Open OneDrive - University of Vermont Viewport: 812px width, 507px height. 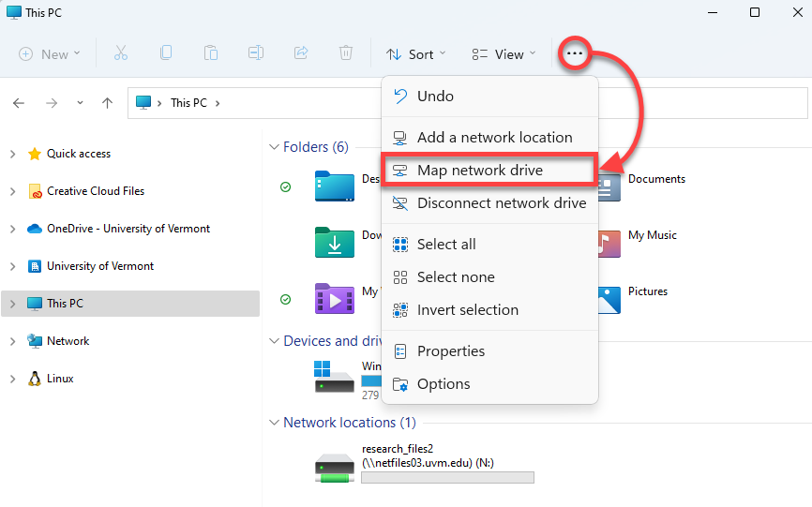tap(128, 229)
